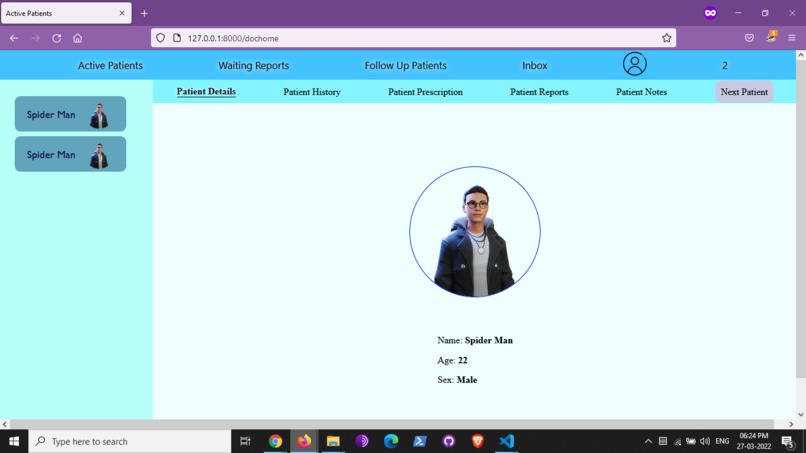Viewport: 806px width, 453px height.
Task: Click the large circular patient photo
Action: [x=475, y=231]
